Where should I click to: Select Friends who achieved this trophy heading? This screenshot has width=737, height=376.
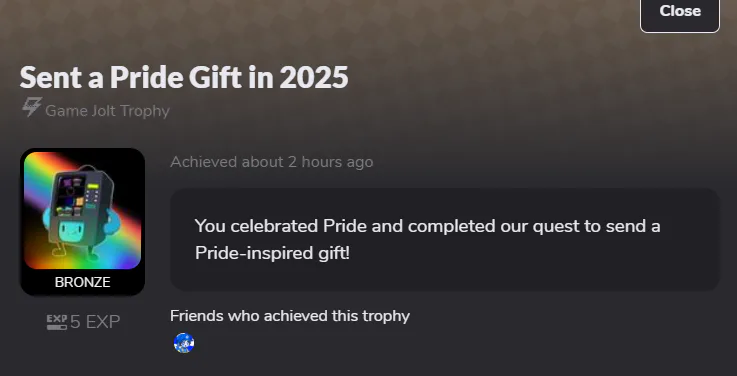click(290, 316)
